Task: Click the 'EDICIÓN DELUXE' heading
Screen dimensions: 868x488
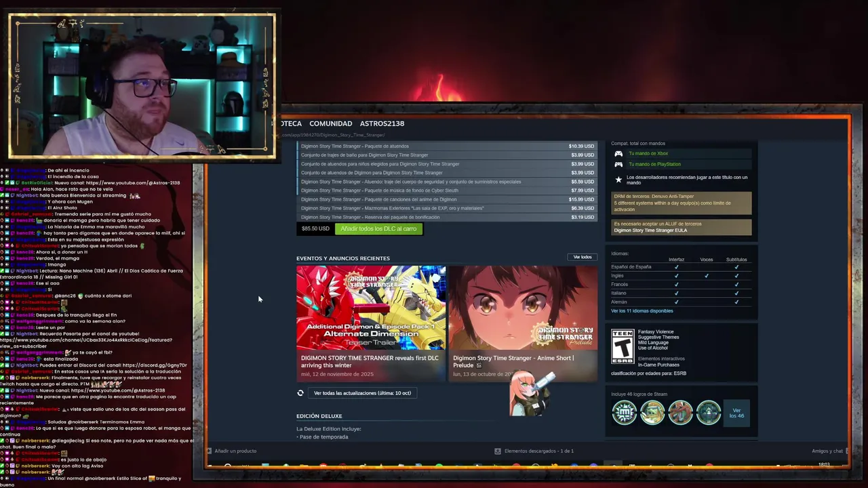Action: [x=319, y=416]
